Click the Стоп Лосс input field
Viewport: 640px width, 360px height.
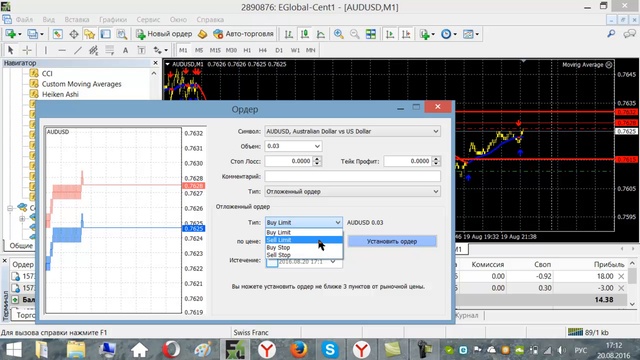click(289, 161)
